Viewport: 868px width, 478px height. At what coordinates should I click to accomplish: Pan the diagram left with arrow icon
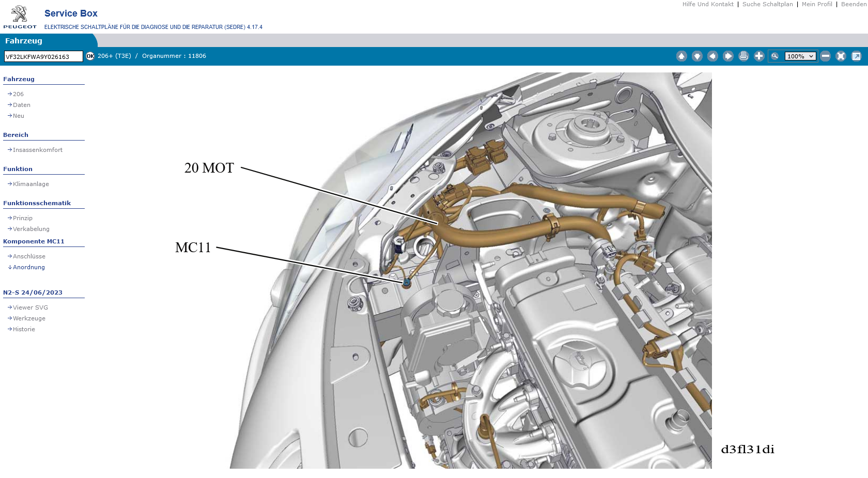tap(712, 56)
